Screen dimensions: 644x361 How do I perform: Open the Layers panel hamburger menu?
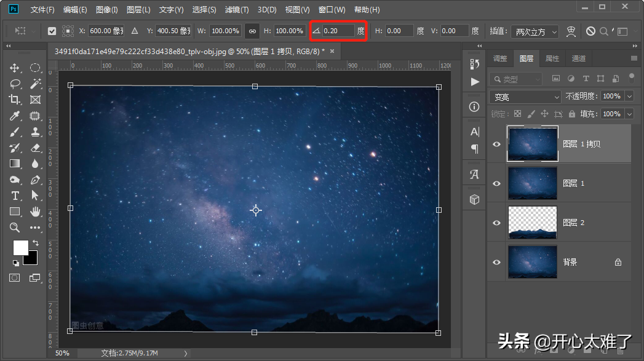[634, 58]
